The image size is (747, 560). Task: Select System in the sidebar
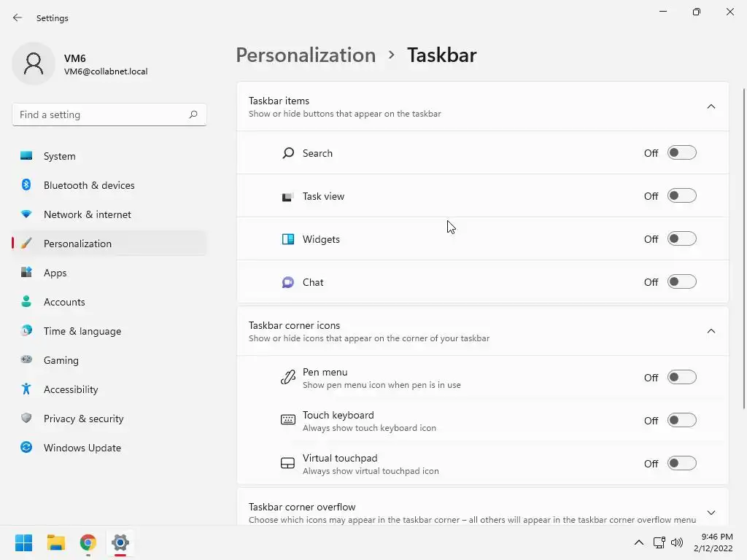109,156
